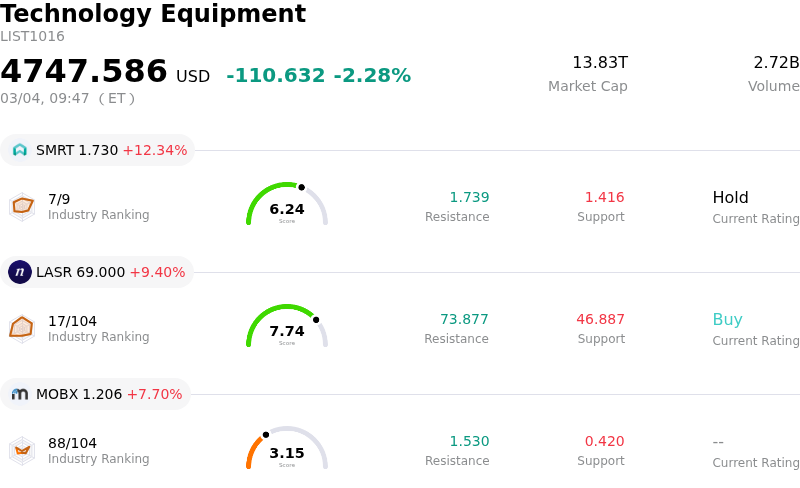Click the 2.72B Volume figure

pos(776,63)
